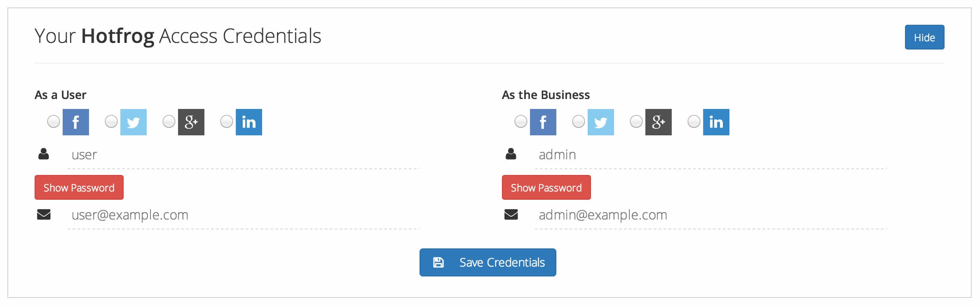Show the business account password
The width and height of the screenshot is (980, 307).
click(546, 187)
